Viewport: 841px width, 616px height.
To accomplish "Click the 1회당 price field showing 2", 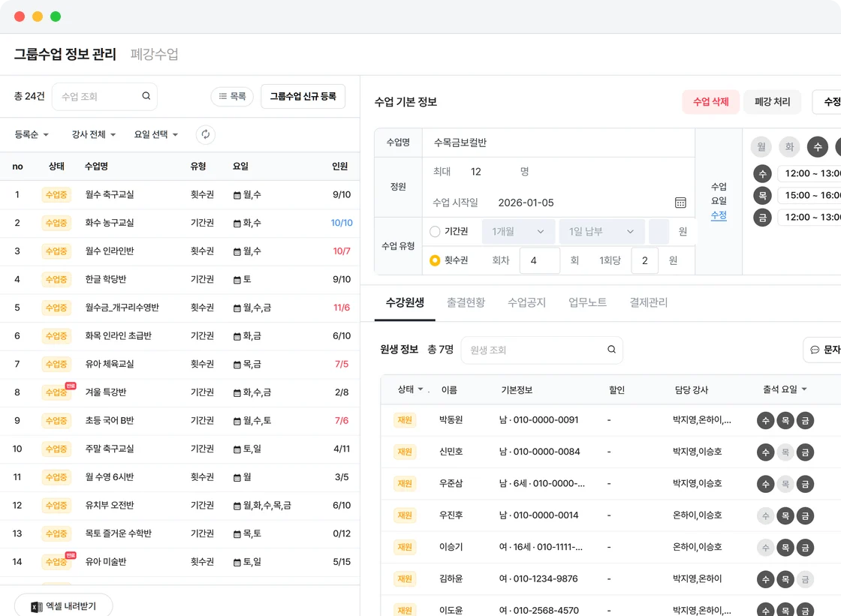I will click(x=645, y=260).
